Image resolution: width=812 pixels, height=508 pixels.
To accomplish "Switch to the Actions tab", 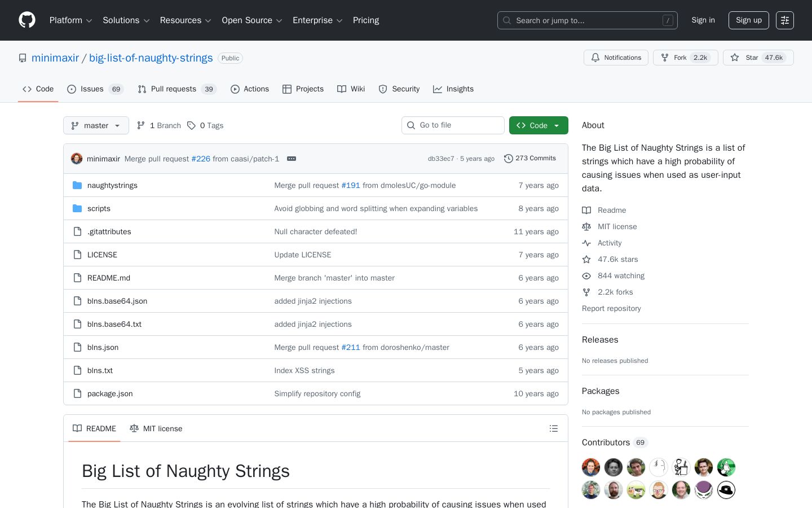I will point(250,89).
